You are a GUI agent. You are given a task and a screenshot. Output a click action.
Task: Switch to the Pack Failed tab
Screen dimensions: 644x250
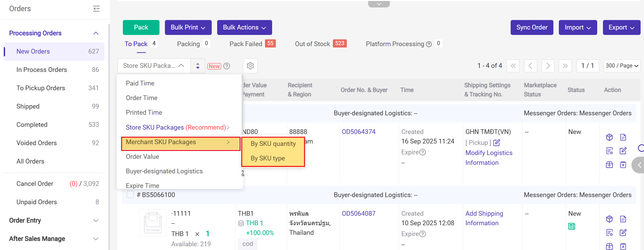coord(246,44)
